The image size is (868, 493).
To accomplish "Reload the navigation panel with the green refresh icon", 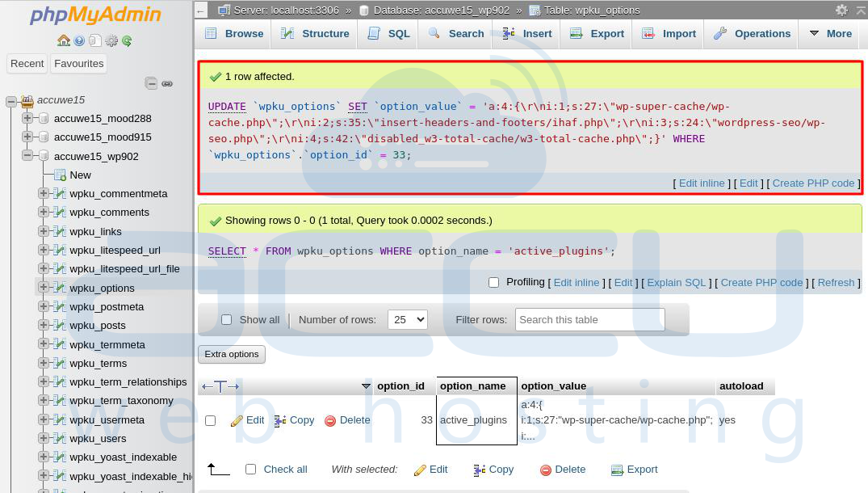I will (128, 40).
